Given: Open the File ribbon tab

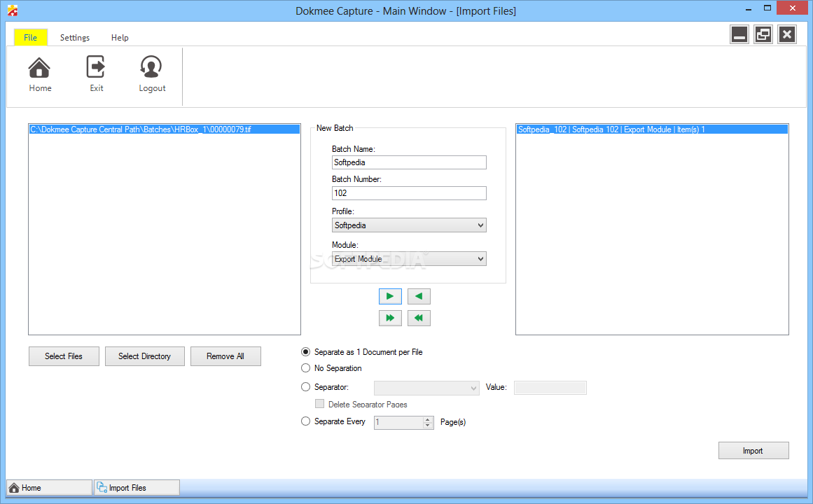Looking at the screenshot, I should click(31, 37).
